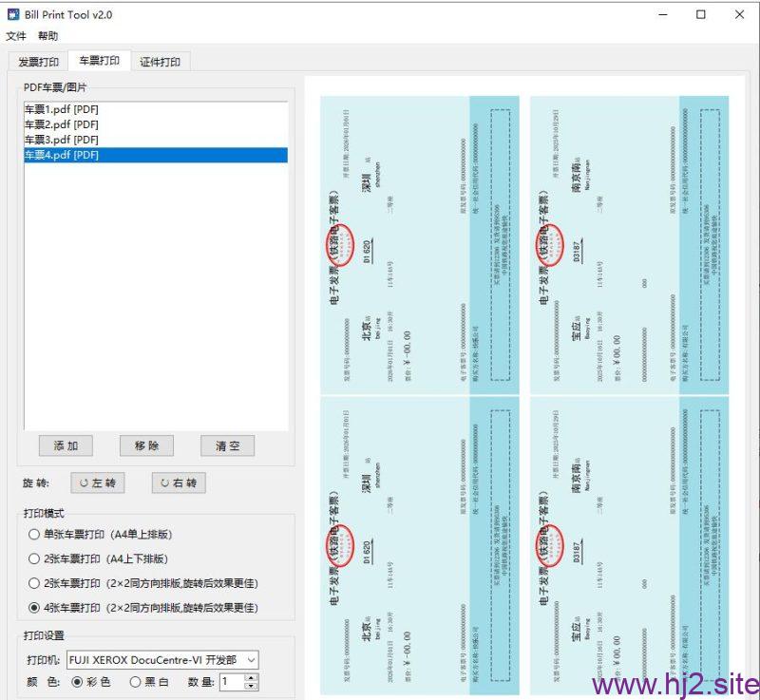This screenshot has width=760, height=700.
Task: Click the top-left 北京-深圳 ticket preview
Action: tap(420, 245)
